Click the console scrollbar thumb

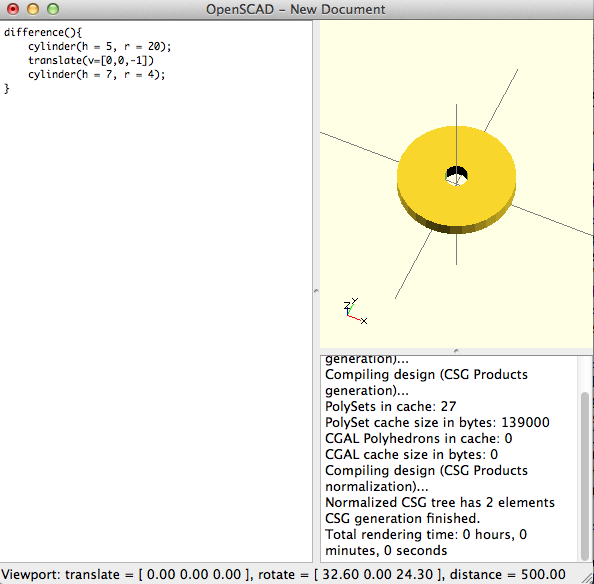(585, 476)
